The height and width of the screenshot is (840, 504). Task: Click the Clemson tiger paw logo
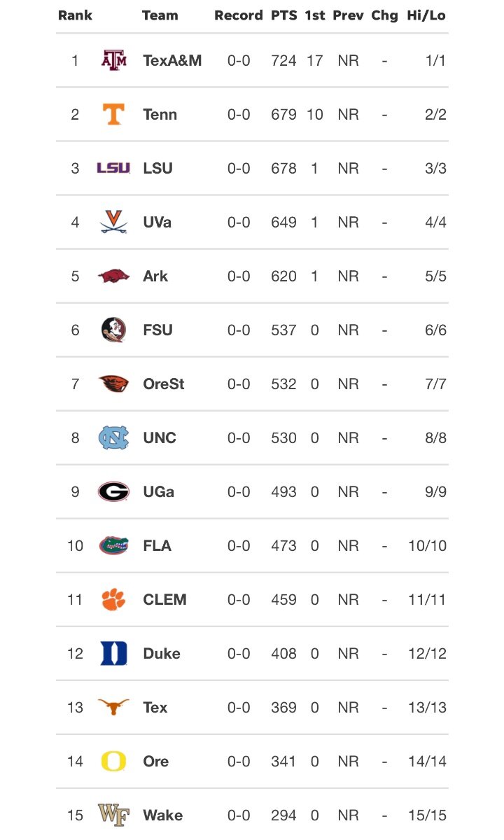coord(113,599)
